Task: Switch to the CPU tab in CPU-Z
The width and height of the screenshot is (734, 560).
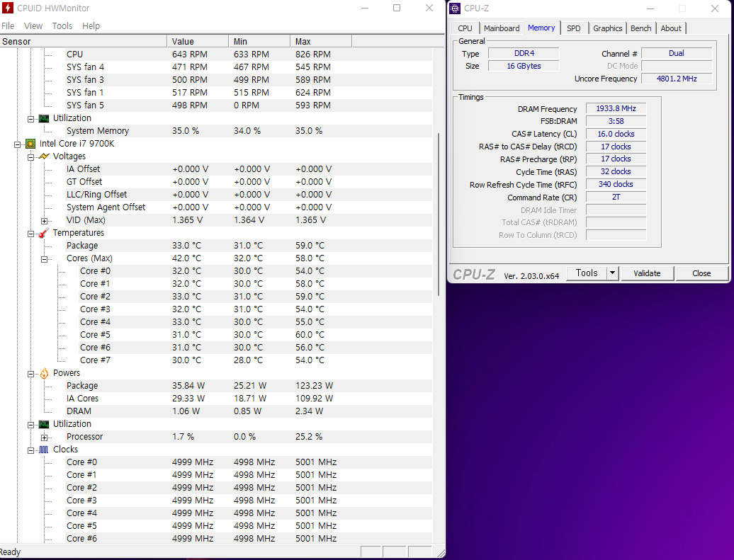Action: pyautogui.click(x=465, y=28)
